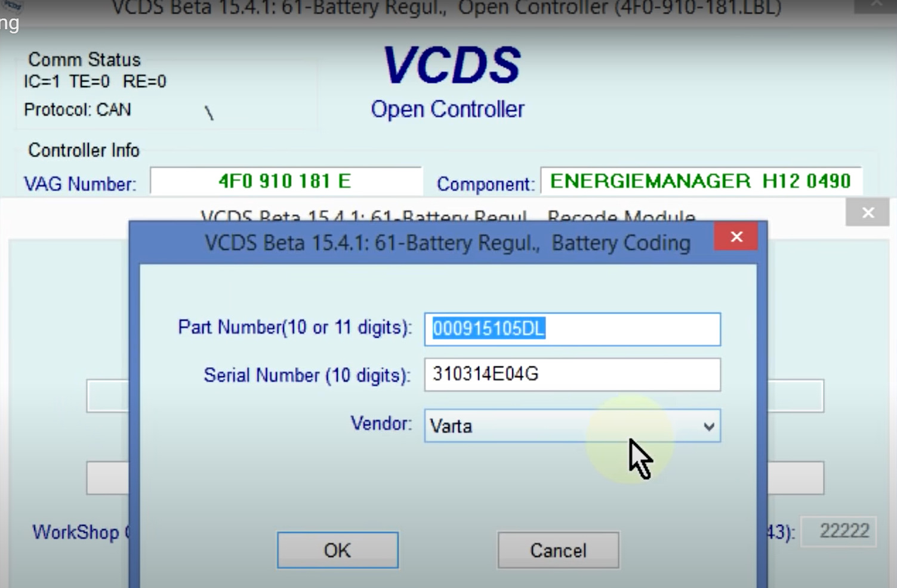Click the 'Comm Status' label
897x588 pixels.
(84, 60)
